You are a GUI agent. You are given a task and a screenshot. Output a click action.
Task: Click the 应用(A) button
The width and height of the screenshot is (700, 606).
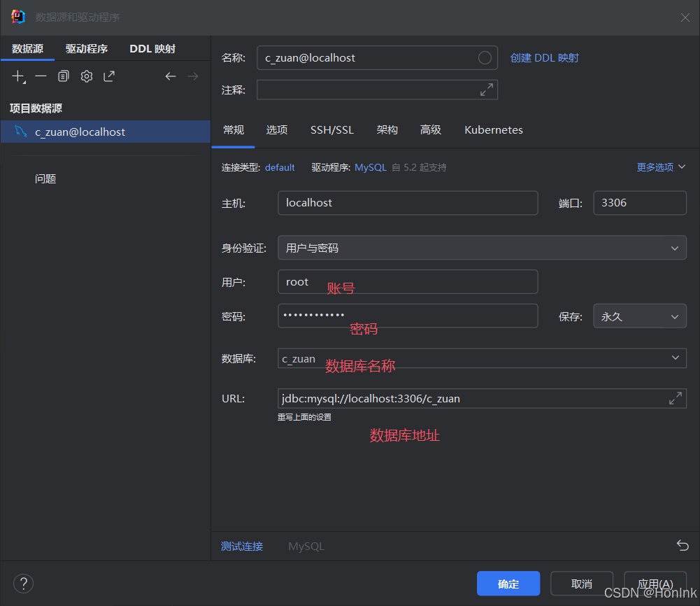(x=655, y=583)
